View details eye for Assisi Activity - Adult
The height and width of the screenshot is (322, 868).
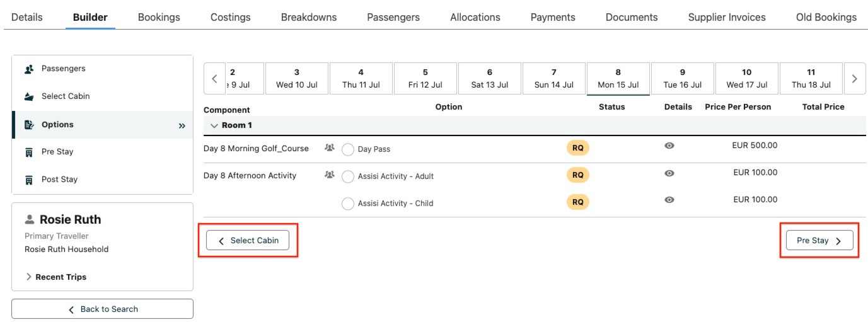pos(669,173)
